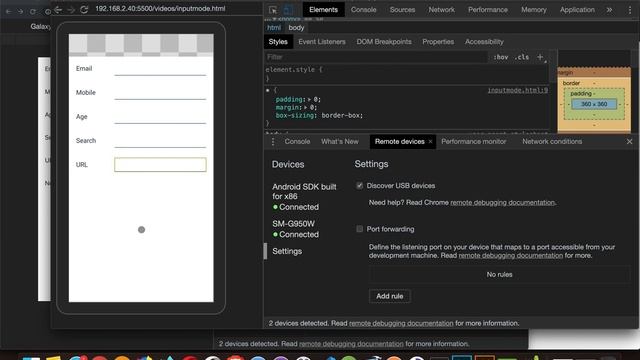Open the top Console tab
Viewport: 640px width, 360px height.
[x=363, y=10]
